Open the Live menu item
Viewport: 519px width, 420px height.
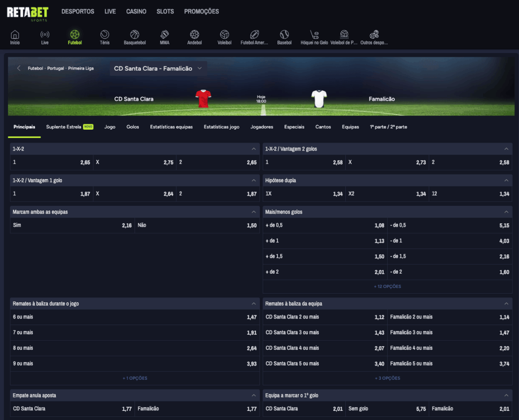(110, 12)
